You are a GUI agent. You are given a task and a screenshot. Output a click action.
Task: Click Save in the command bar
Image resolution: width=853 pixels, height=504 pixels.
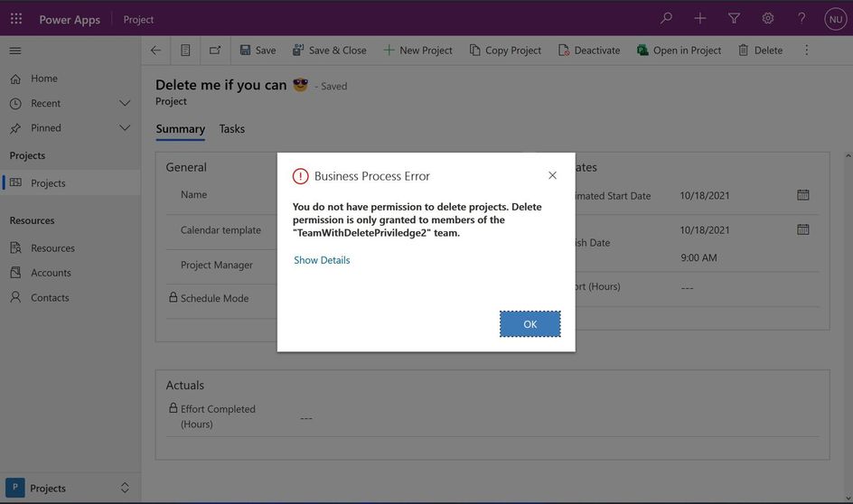click(258, 50)
